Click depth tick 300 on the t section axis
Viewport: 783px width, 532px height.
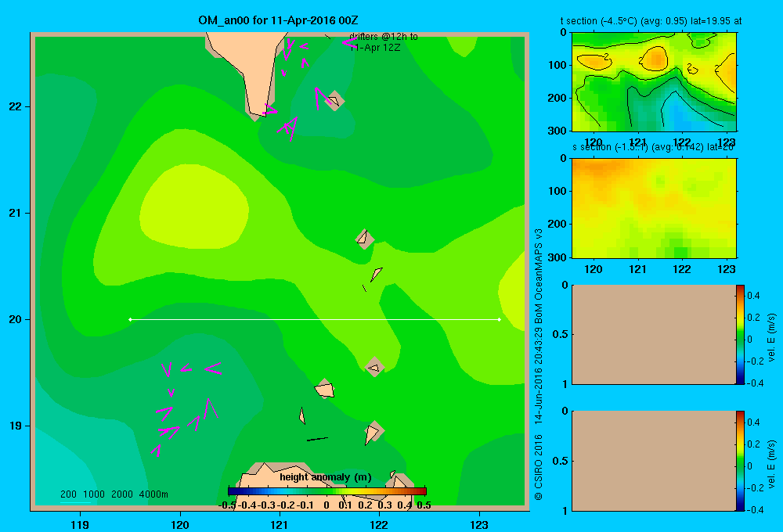click(x=557, y=131)
